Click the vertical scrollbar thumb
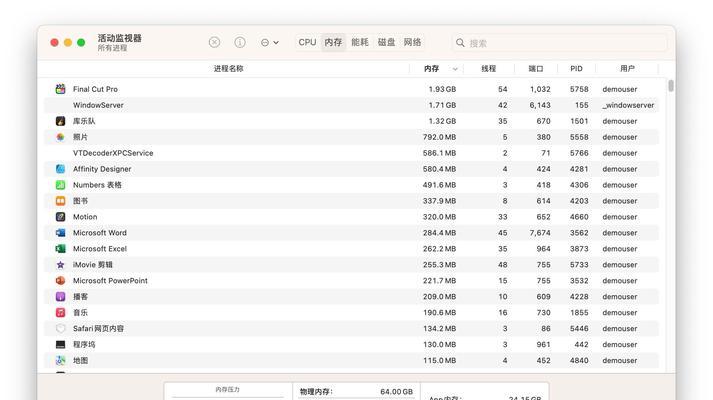Image resolution: width=713 pixels, height=400 pixels. 671,86
